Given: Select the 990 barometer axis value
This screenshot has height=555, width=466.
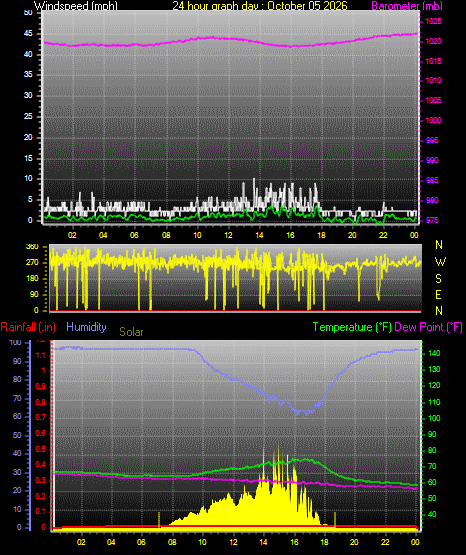Looking at the screenshot, I should [x=432, y=160].
